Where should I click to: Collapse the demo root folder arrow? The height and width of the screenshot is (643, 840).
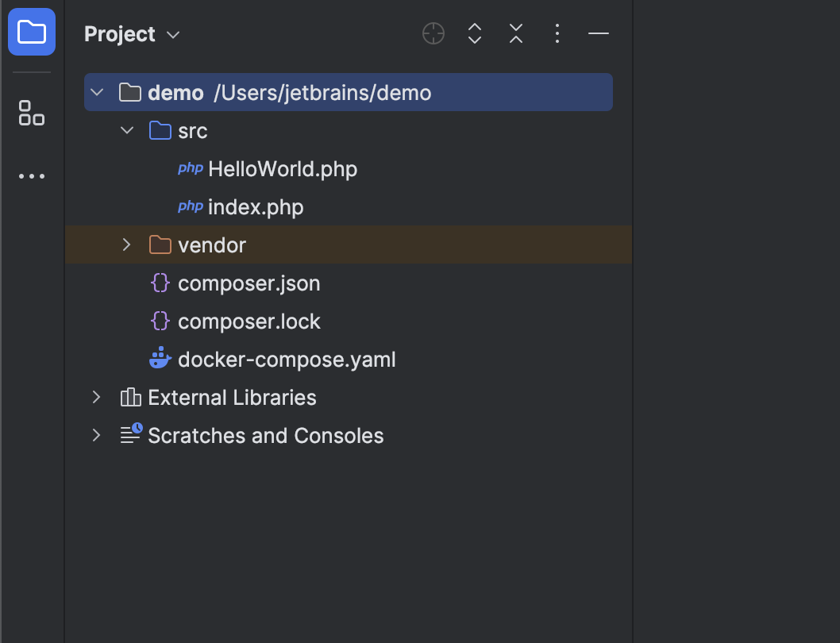(x=97, y=93)
